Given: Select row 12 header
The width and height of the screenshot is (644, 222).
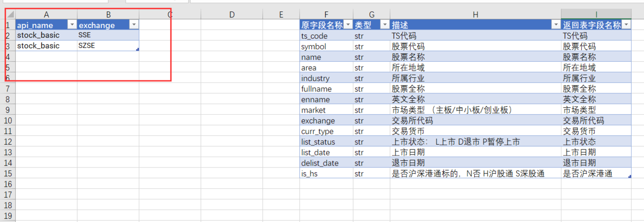Looking at the screenshot, I should (8, 142).
